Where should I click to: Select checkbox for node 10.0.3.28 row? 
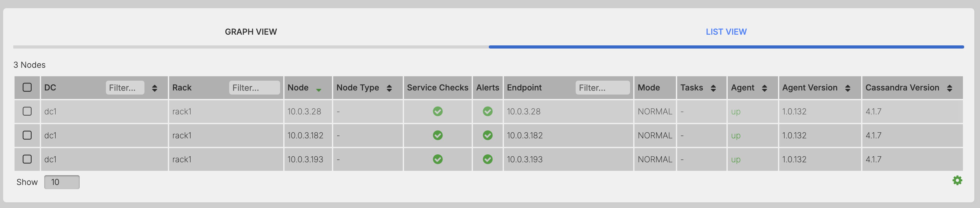click(27, 111)
